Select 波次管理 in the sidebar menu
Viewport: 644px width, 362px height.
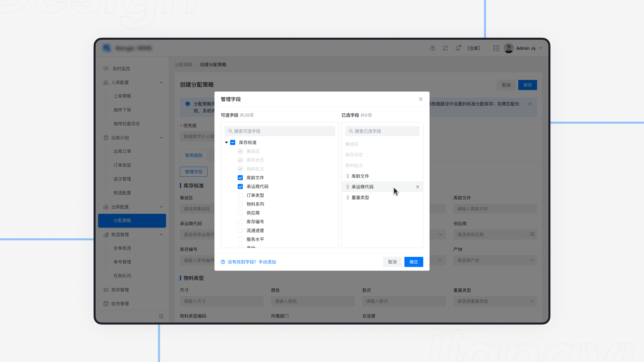click(122, 179)
